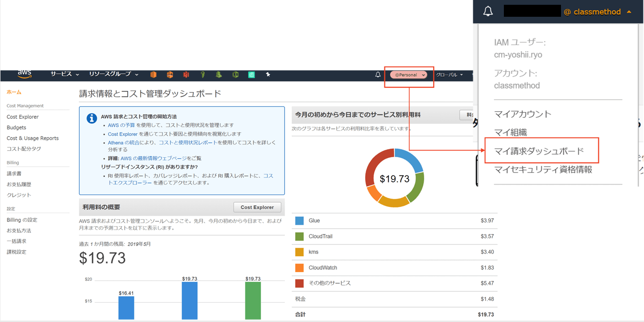Choose マイセキュリティ資格情報 menu entry
Image resolution: width=644 pixels, height=322 pixels.
click(x=543, y=170)
